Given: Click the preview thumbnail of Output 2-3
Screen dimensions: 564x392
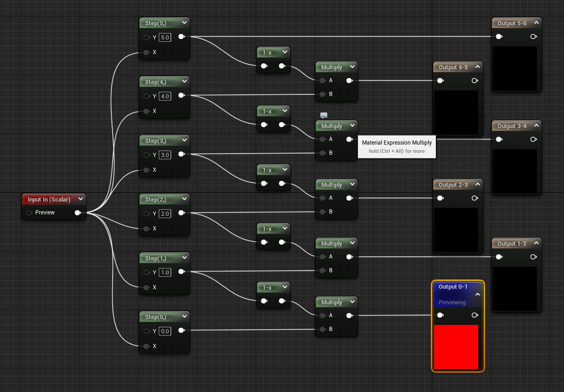Looking at the screenshot, I should tap(456, 230).
